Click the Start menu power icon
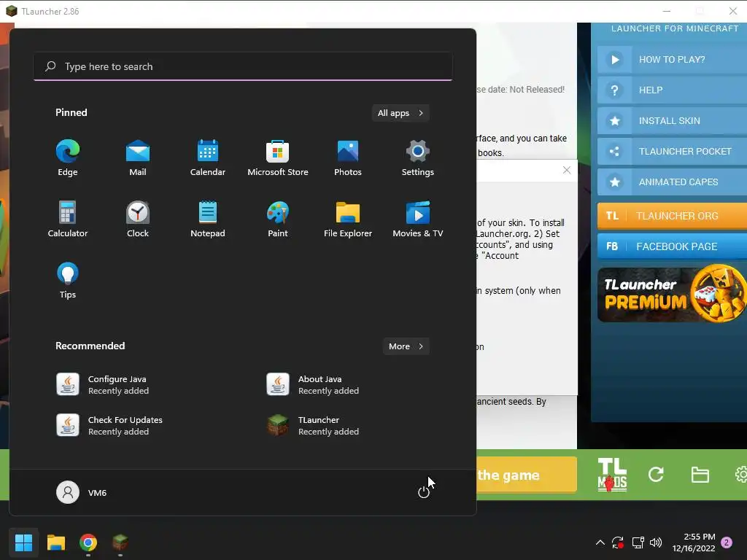747x560 pixels. (424, 492)
